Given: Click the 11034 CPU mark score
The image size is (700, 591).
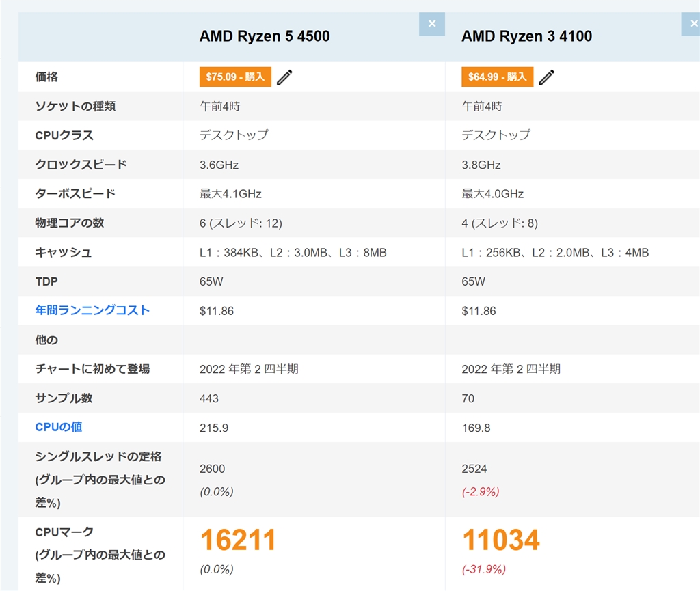Looking at the screenshot, I should (x=501, y=540).
